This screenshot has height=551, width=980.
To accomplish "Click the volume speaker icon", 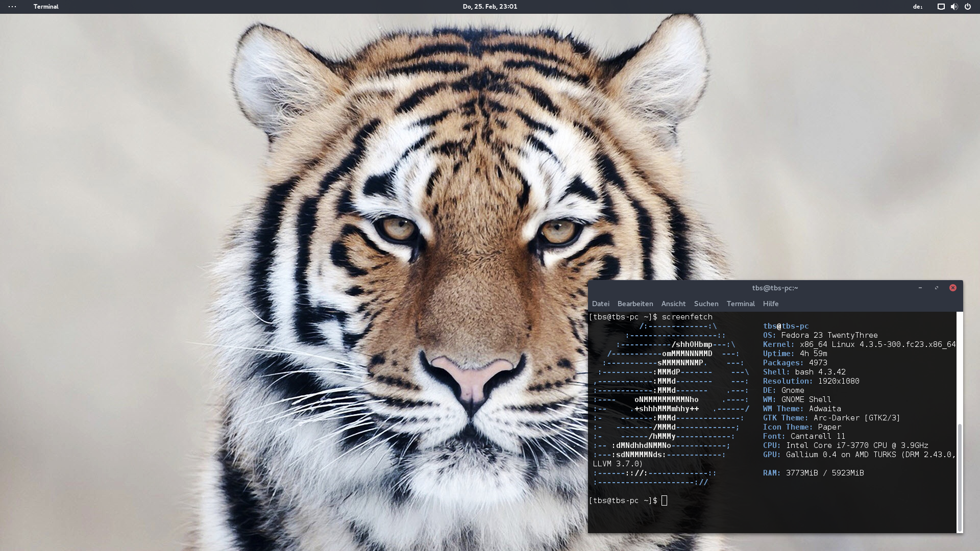I will click(954, 7).
